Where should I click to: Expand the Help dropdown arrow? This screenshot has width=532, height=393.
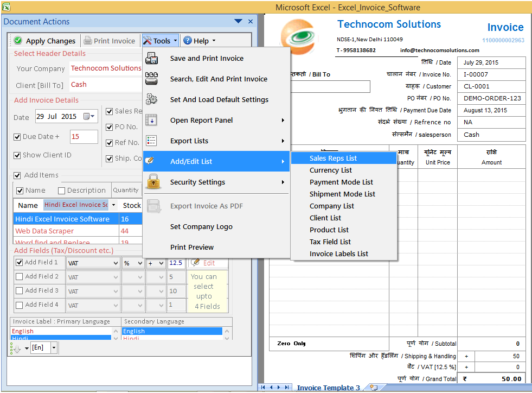214,40
